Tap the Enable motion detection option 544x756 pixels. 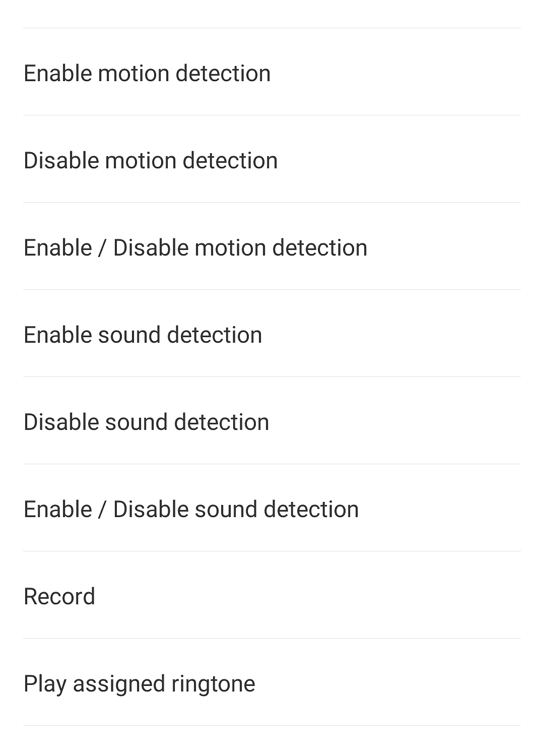click(147, 73)
